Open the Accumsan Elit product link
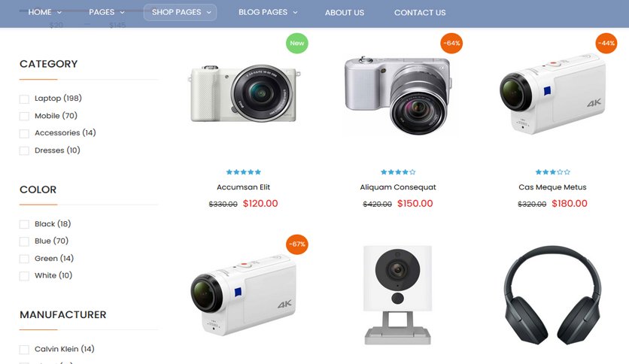The height and width of the screenshot is (364, 629). [244, 187]
